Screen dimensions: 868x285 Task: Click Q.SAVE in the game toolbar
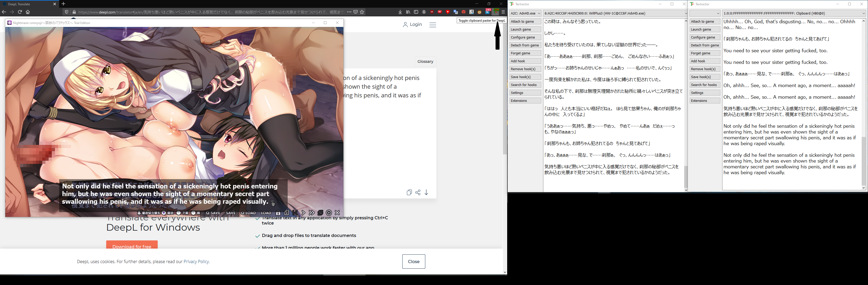click(213, 213)
